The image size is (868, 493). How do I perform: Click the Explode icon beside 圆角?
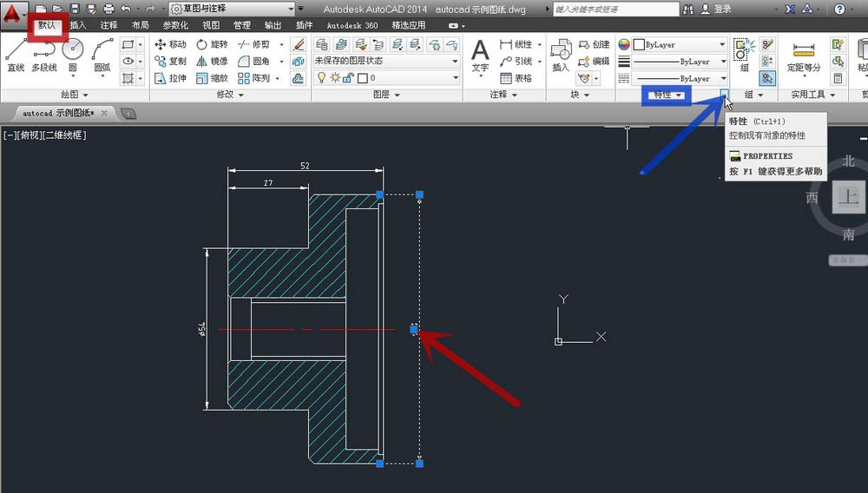coord(298,61)
